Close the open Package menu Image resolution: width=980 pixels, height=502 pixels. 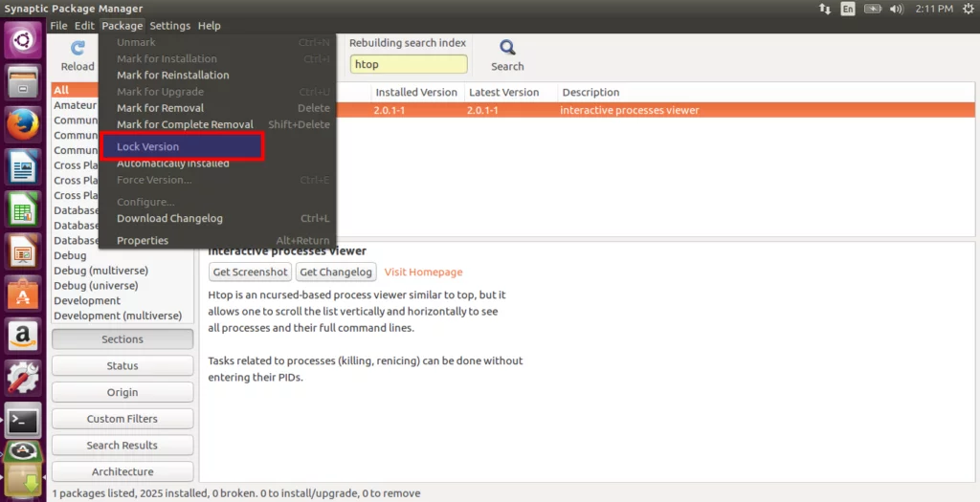coord(122,26)
